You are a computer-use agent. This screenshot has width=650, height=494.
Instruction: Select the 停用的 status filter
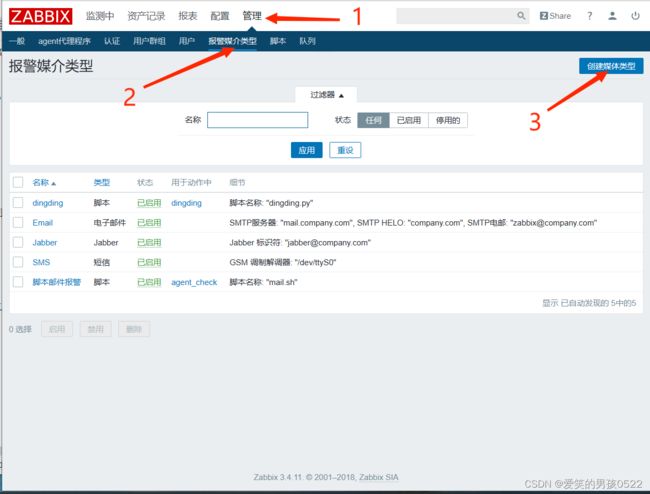[448, 120]
